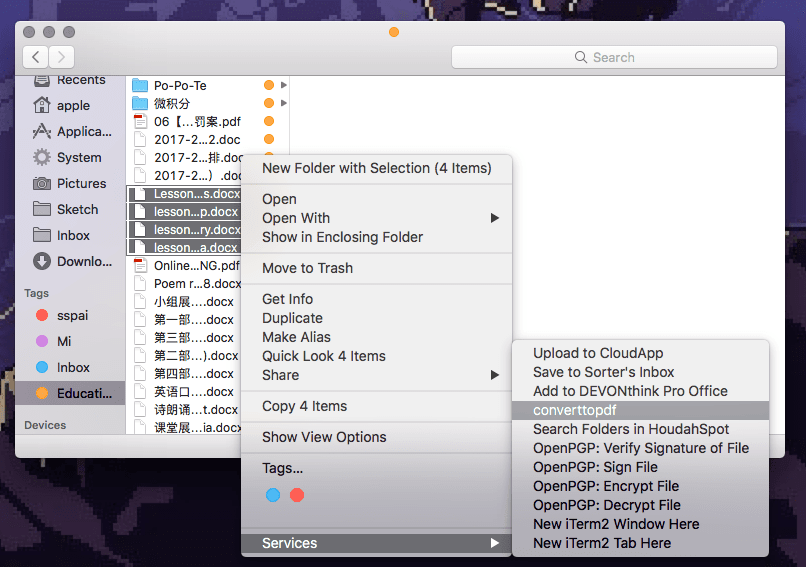
Task: Select the 第三部….docx file
Action: click(x=184, y=338)
